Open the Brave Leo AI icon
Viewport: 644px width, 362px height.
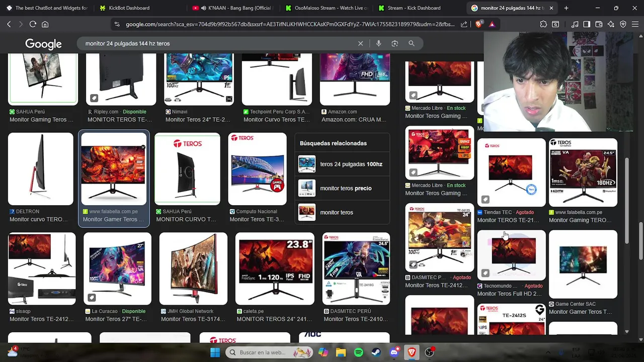[611, 24]
